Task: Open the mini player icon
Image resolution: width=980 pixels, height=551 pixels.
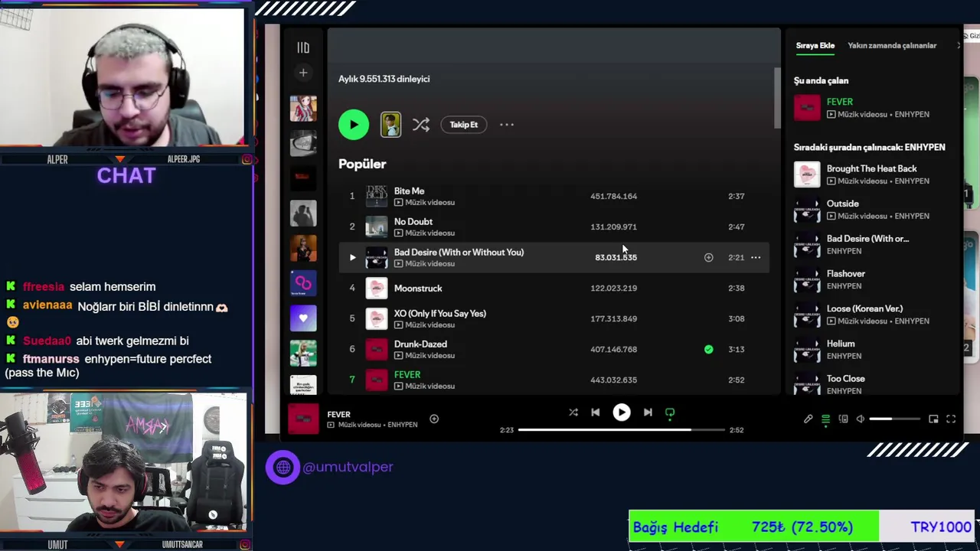Action: tap(933, 419)
